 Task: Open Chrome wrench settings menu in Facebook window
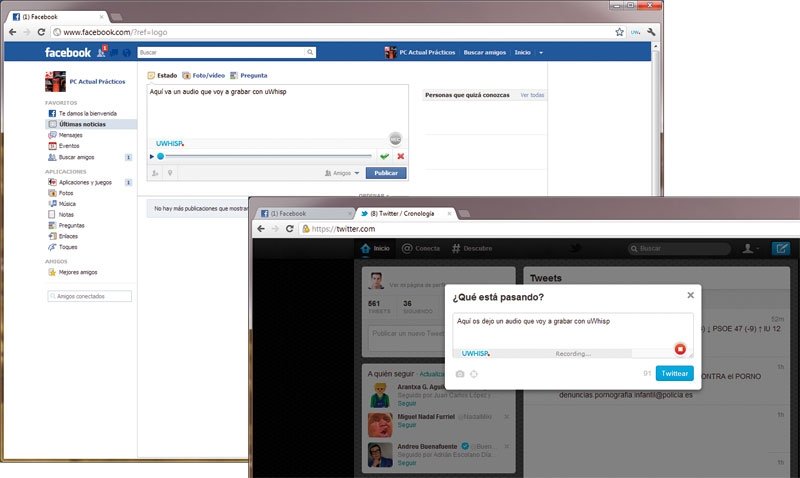point(651,32)
